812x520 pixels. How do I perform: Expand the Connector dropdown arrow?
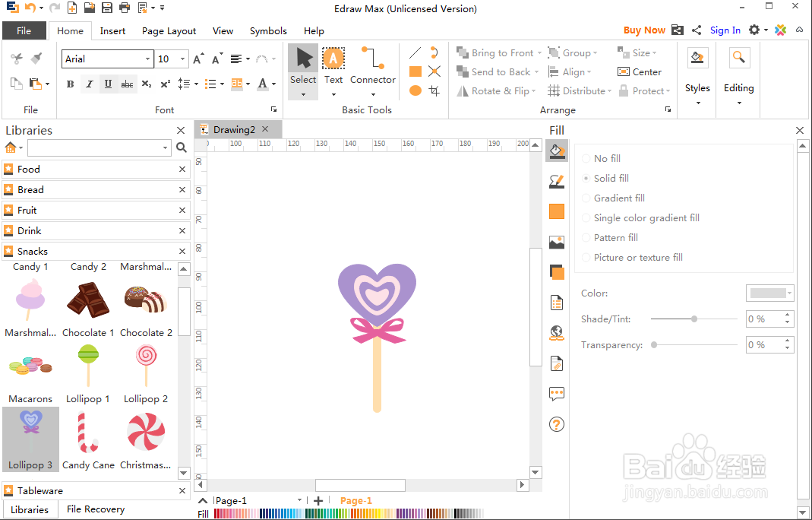tap(373, 94)
